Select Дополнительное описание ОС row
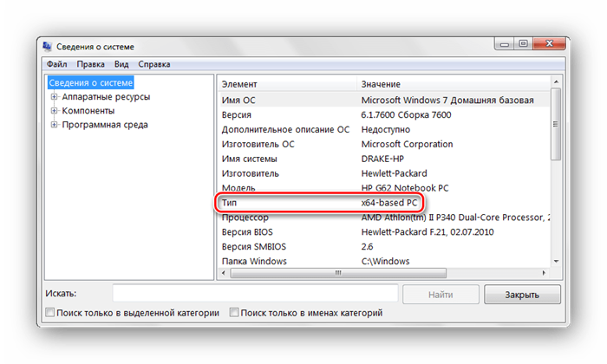This screenshot has width=607, height=364. [x=384, y=130]
